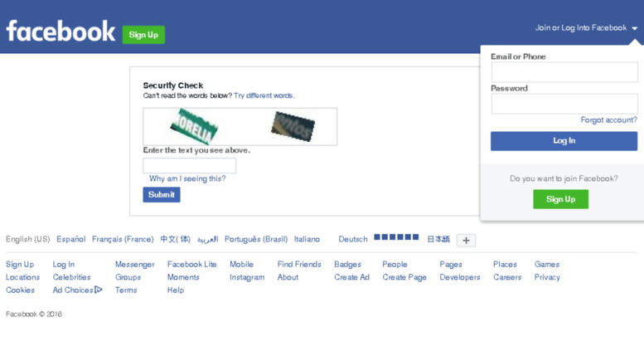This screenshot has height=351, width=644.
Task: Select Español language
Action: tap(71, 239)
